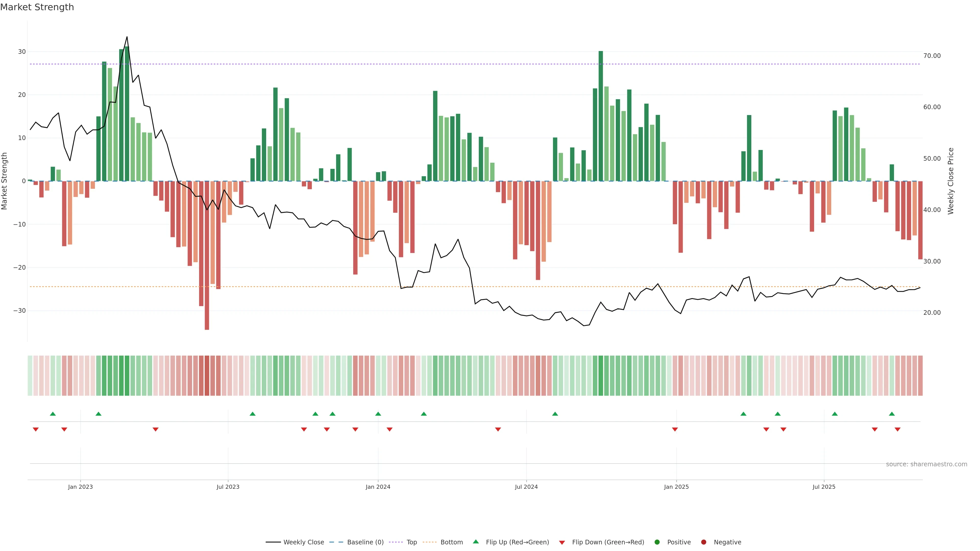Image resolution: width=980 pixels, height=551 pixels.
Task: Click the red Flip Down triangle in legend
Action: [x=562, y=543]
